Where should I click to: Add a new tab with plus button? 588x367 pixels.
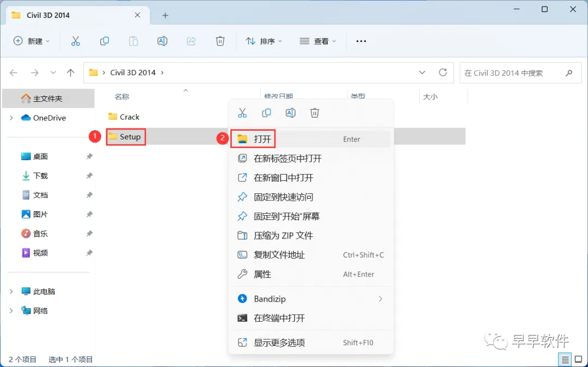point(166,15)
